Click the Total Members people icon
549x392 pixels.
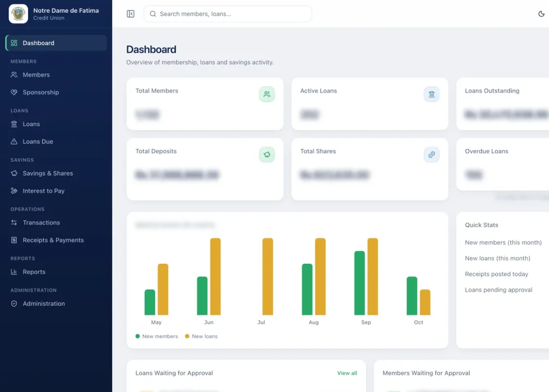coord(267,94)
